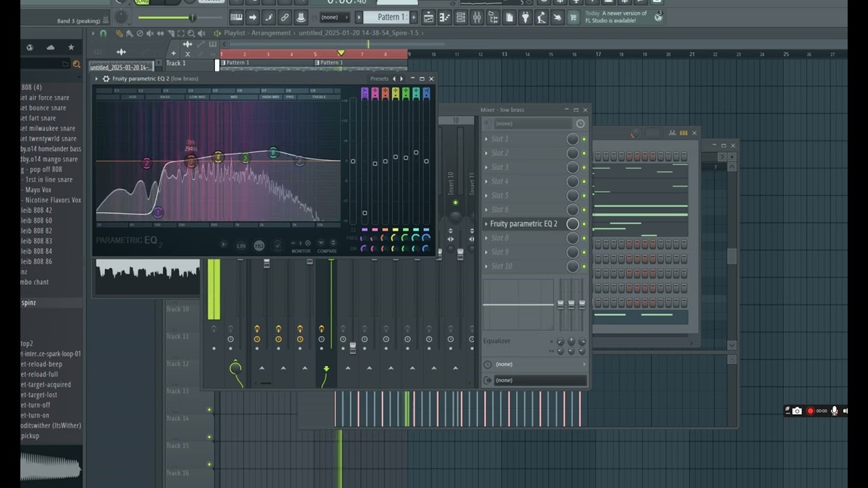
Task: Click the Slot 5 mix level knob
Action: 572,196
